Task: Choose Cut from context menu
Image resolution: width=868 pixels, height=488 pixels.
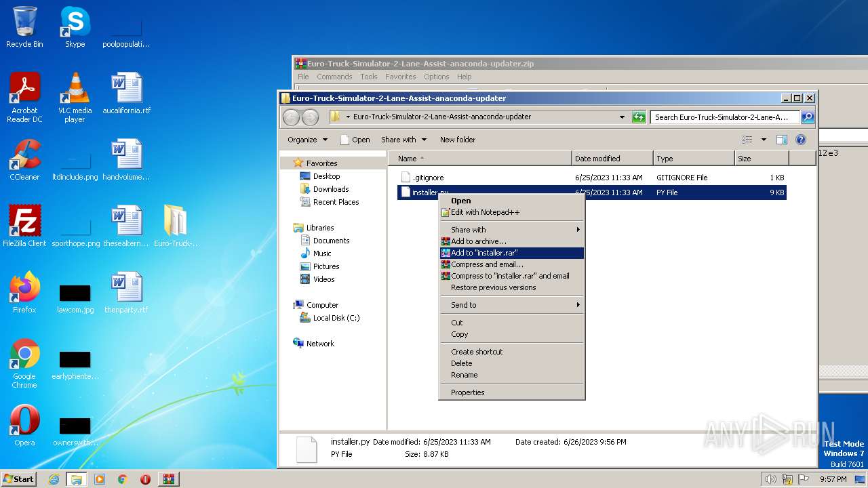Action: point(511,323)
